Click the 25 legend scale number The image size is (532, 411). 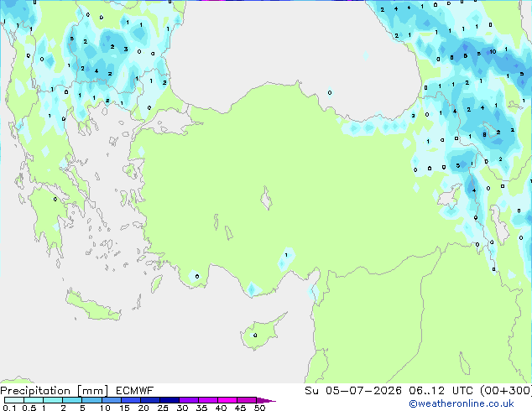pos(163,408)
